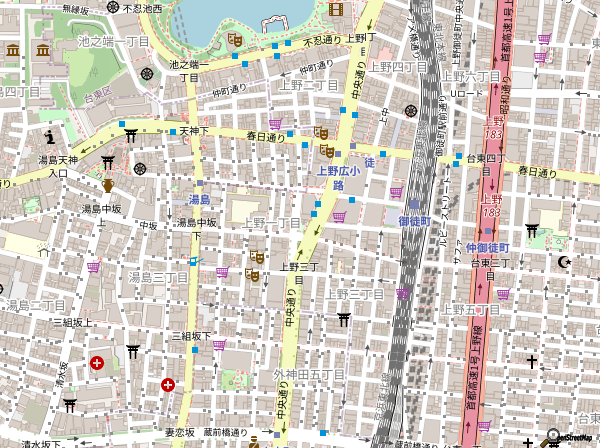Click the 御徒町 station label
This screenshot has height=448, width=600.
click(x=413, y=219)
